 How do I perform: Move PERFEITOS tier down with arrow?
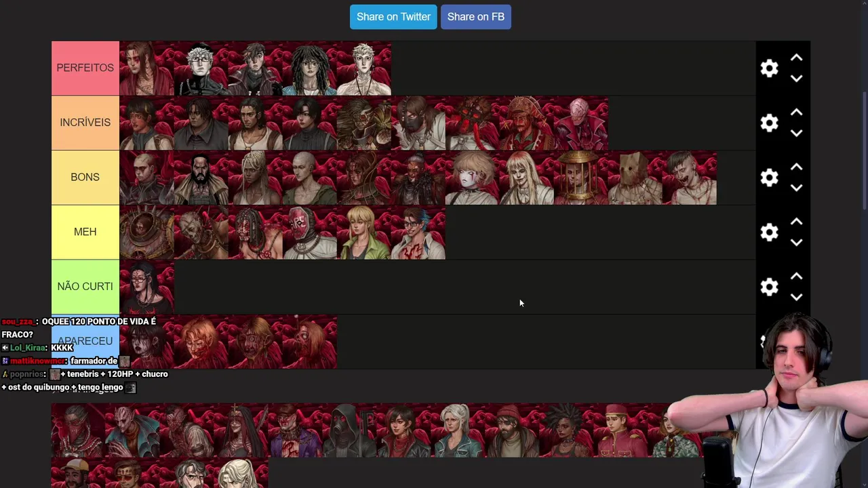797,79
